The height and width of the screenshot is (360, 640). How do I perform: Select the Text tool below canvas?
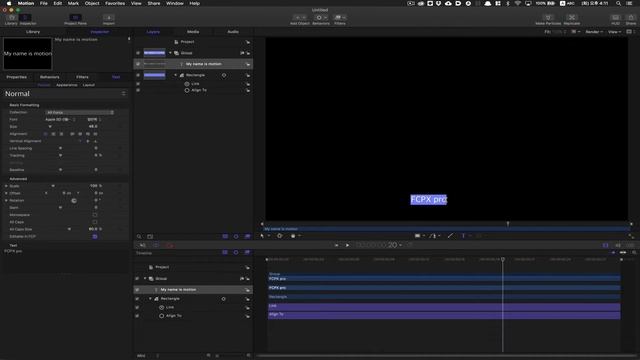pyautogui.click(x=463, y=236)
